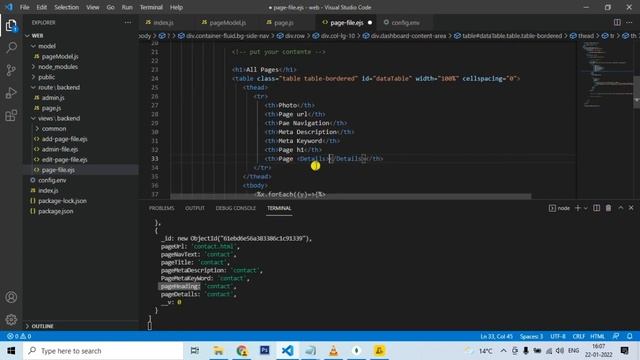640x360 pixels.
Task: Click the editor horizontal scrollbar
Action: (351, 196)
